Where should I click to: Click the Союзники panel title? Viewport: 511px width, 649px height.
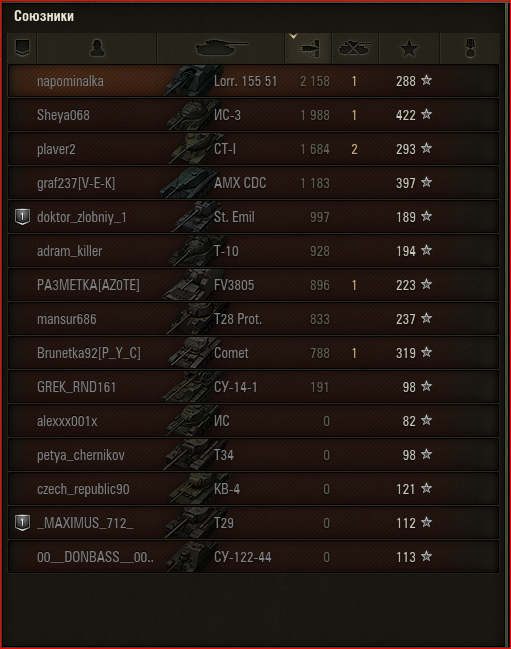[44, 16]
